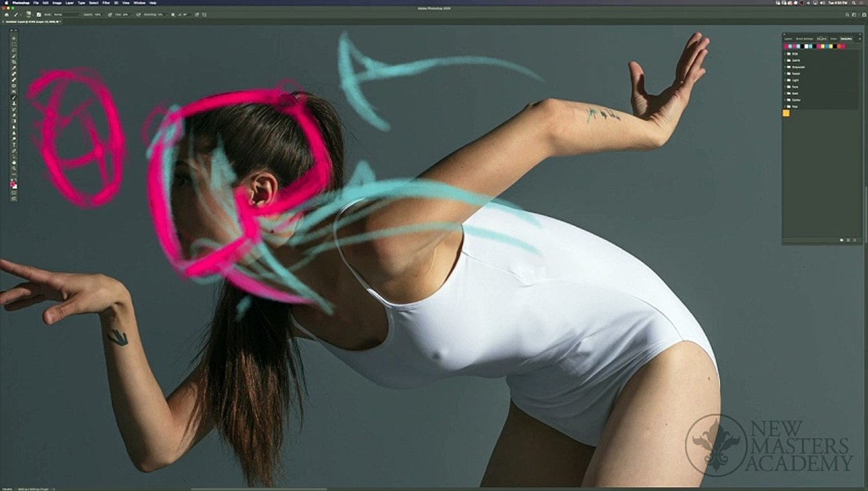The image size is (868, 491).
Task: Expand the Dark swatch folder
Action: pos(785,93)
